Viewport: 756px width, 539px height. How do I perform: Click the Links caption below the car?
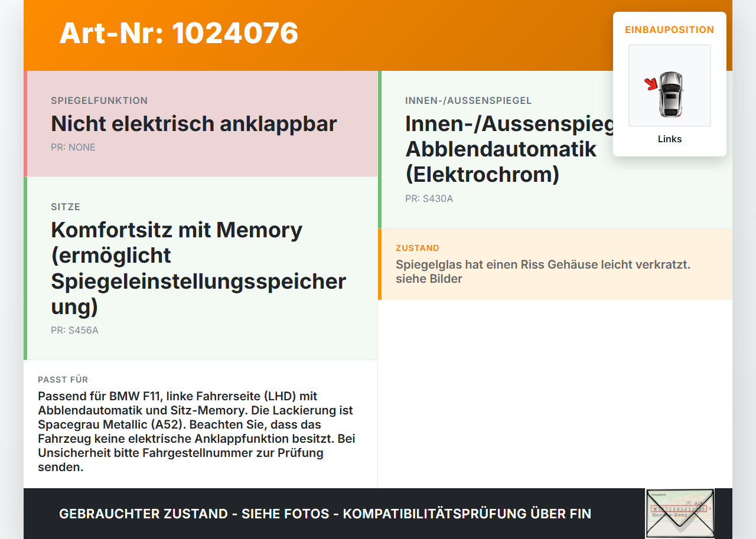[x=670, y=139]
